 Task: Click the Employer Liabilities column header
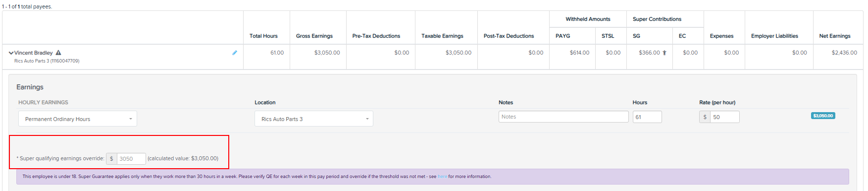[774, 36]
